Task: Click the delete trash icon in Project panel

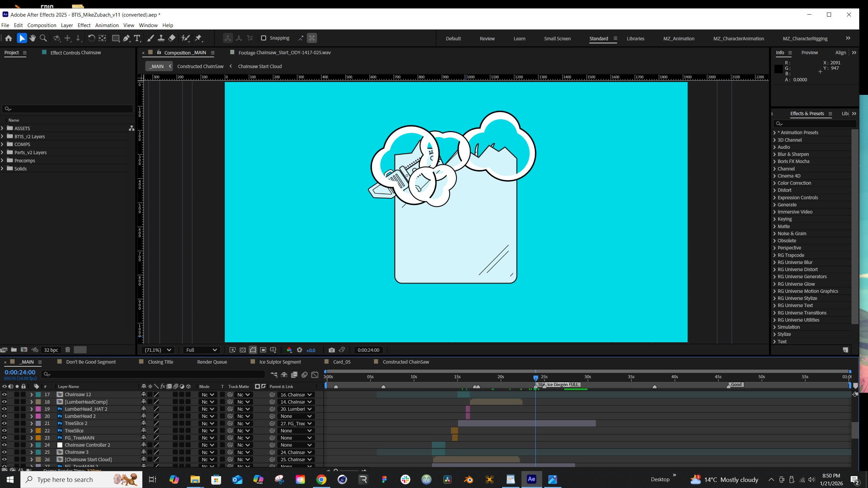Action: tap(67, 350)
